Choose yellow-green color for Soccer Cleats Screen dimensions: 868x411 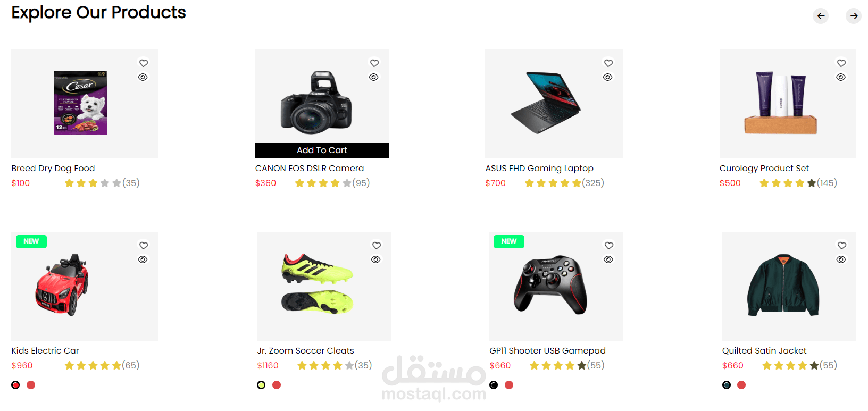(x=261, y=385)
